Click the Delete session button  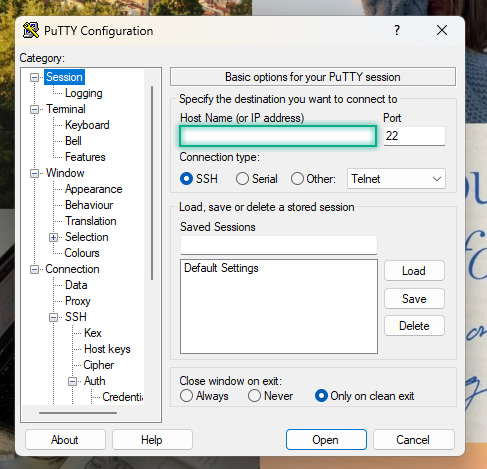pyautogui.click(x=414, y=326)
